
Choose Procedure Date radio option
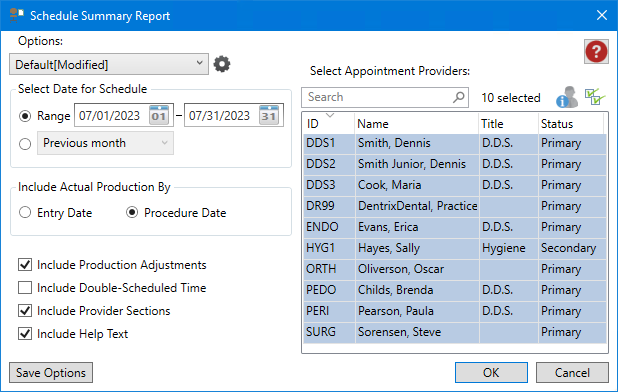coord(132,212)
